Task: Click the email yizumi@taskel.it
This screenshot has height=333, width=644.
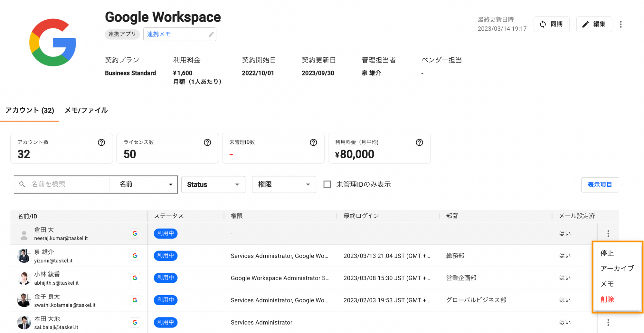Action: 53,261
